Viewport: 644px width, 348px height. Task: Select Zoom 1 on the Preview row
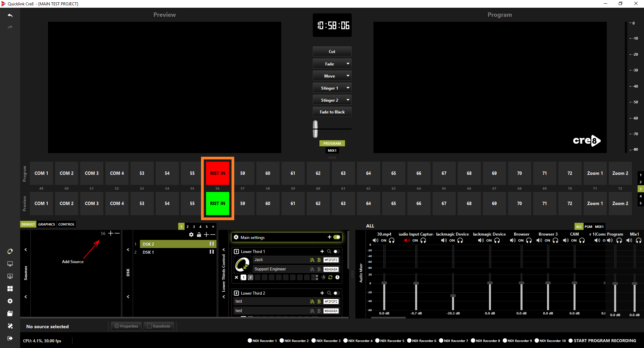click(595, 203)
